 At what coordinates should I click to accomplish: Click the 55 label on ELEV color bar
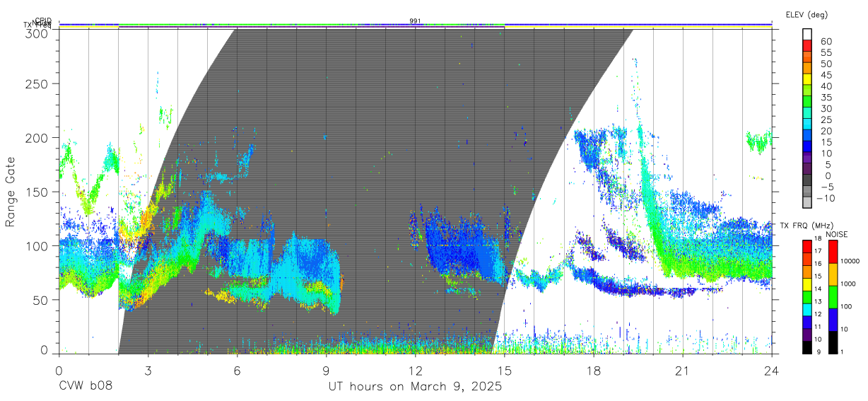point(826,53)
